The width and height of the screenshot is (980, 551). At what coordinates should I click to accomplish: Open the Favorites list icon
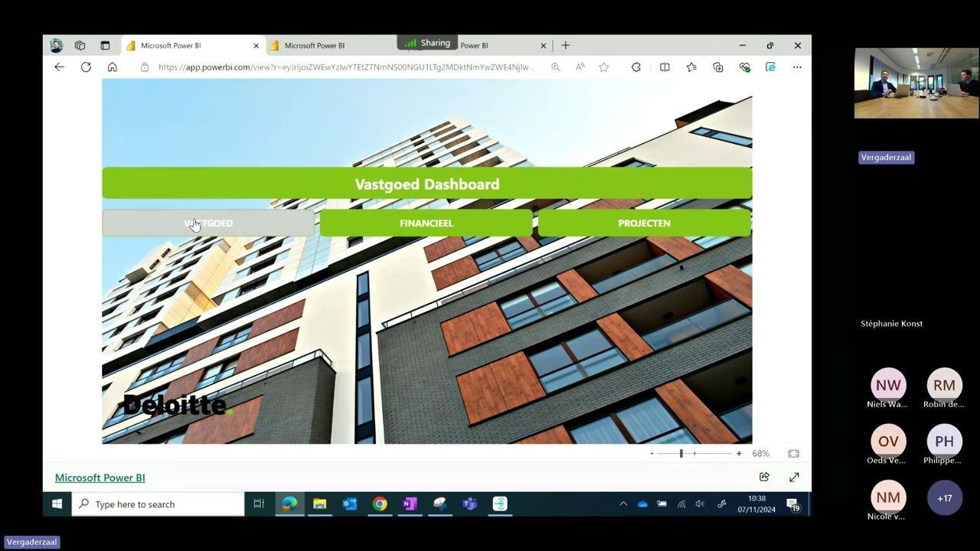click(x=691, y=67)
